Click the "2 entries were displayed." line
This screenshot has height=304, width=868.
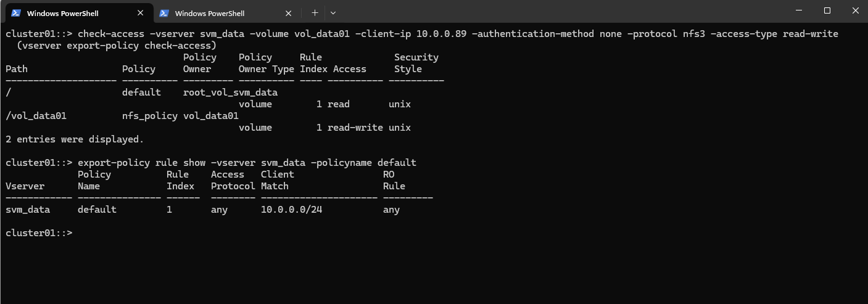click(75, 139)
